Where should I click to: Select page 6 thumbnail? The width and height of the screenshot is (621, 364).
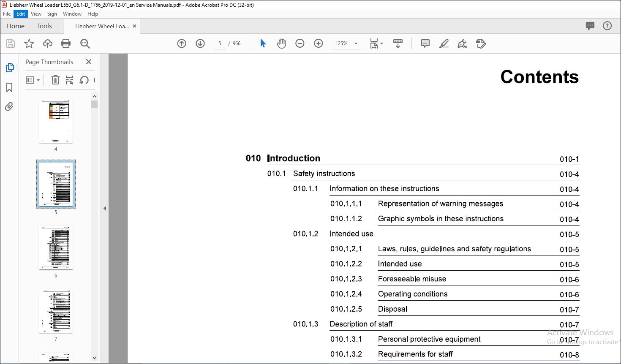click(x=56, y=247)
